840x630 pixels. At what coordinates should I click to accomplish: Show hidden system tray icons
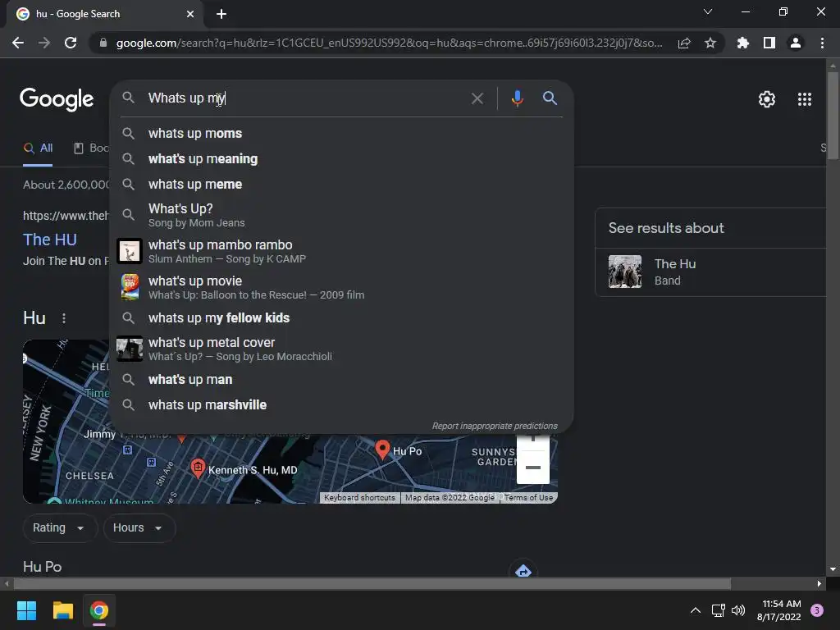point(696,610)
